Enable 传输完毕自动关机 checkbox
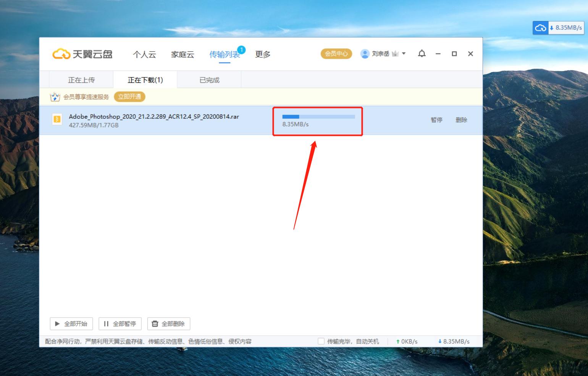The height and width of the screenshot is (376, 588). (x=322, y=341)
